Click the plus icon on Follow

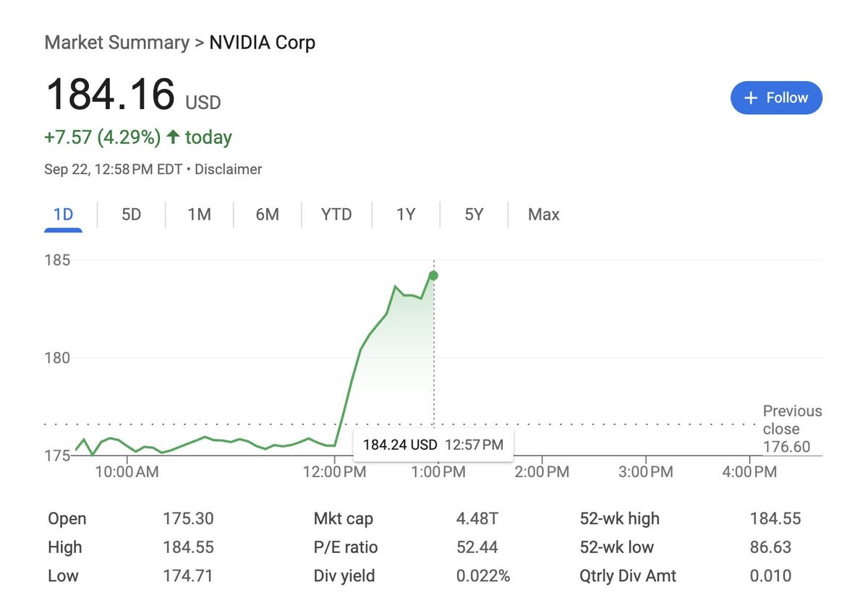751,98
